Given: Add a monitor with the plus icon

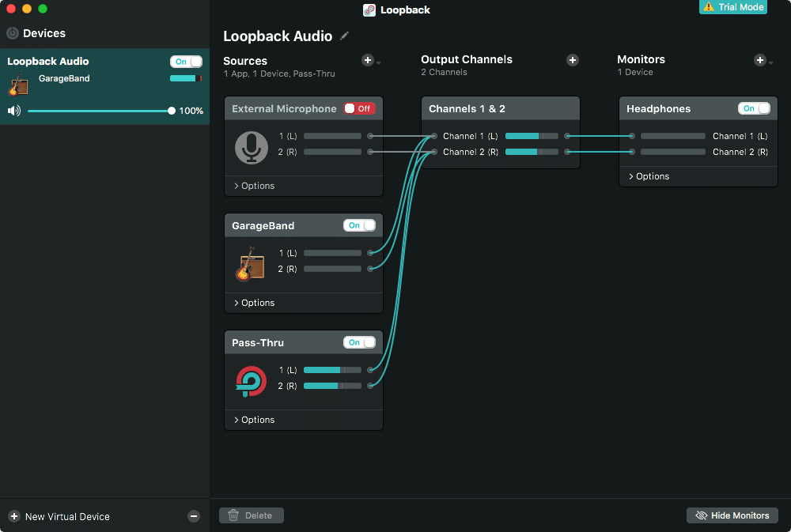Looking at the screenshot, I should pyautogui.click(x=759, y=60).
